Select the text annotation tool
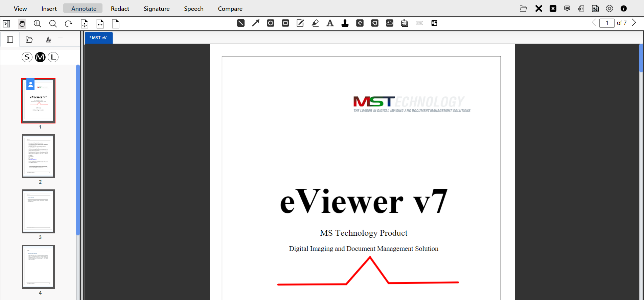This screenshot has height=300, width=644. 330,23
